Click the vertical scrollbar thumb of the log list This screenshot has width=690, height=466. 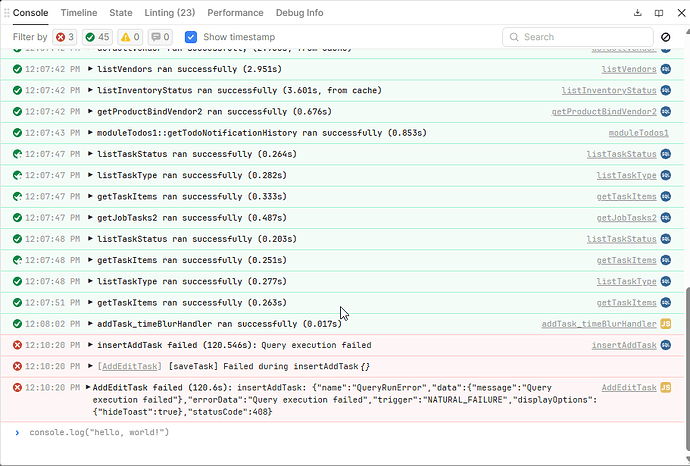(x=687, y=369)
